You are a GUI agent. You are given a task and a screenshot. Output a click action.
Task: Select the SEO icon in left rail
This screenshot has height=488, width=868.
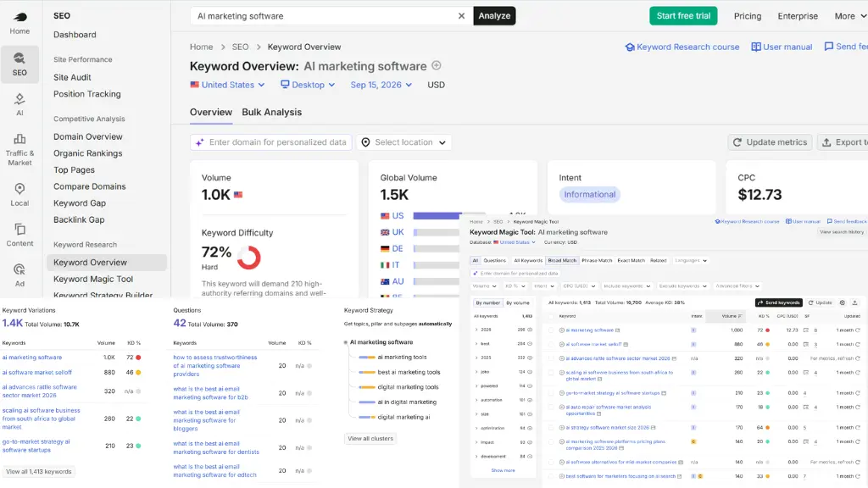(x=19, y=64)
